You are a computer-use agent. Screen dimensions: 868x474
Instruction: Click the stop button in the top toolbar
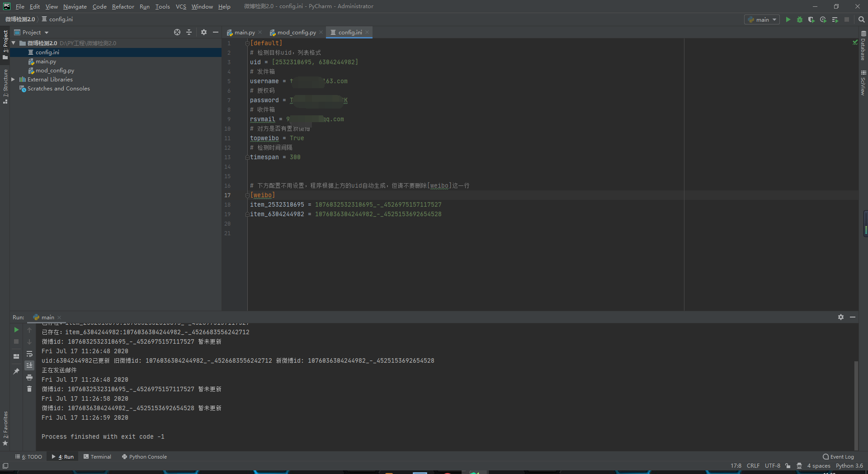point(847,19)
